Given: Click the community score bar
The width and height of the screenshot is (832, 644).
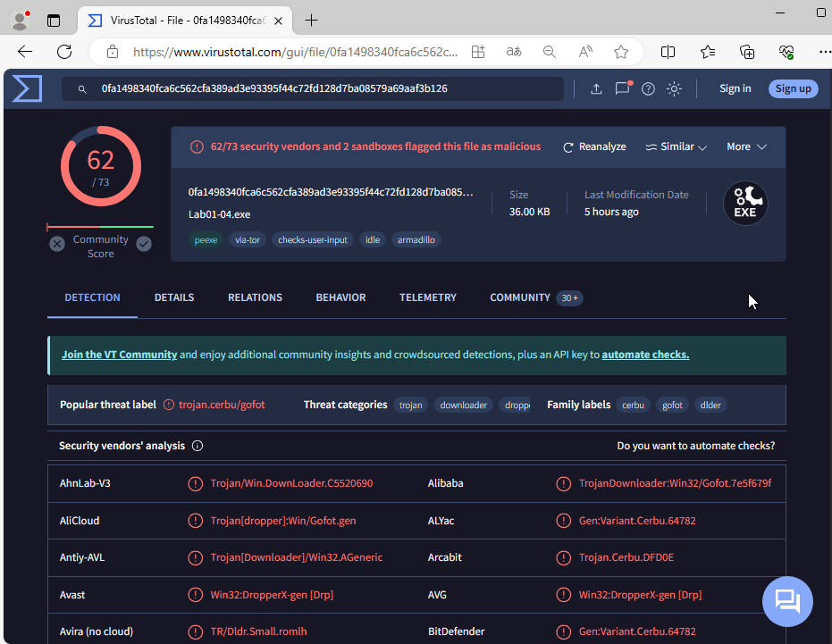Looking at the screenshot, I should point(100,227).
